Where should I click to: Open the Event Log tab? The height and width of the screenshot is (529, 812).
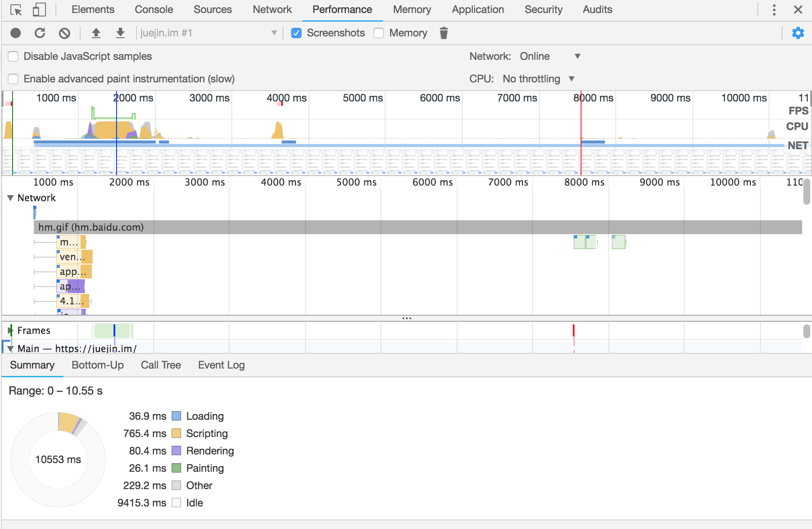221,365
